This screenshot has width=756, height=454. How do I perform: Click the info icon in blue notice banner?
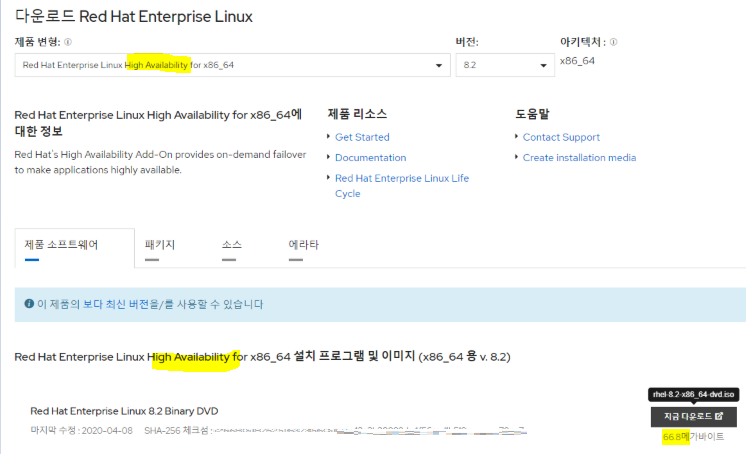(29, 304)
